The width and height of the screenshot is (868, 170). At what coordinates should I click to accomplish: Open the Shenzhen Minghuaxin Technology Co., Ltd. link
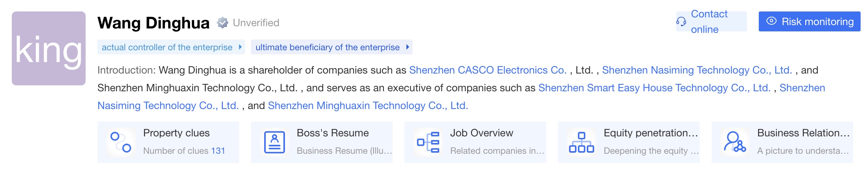[x=368, y=106]
